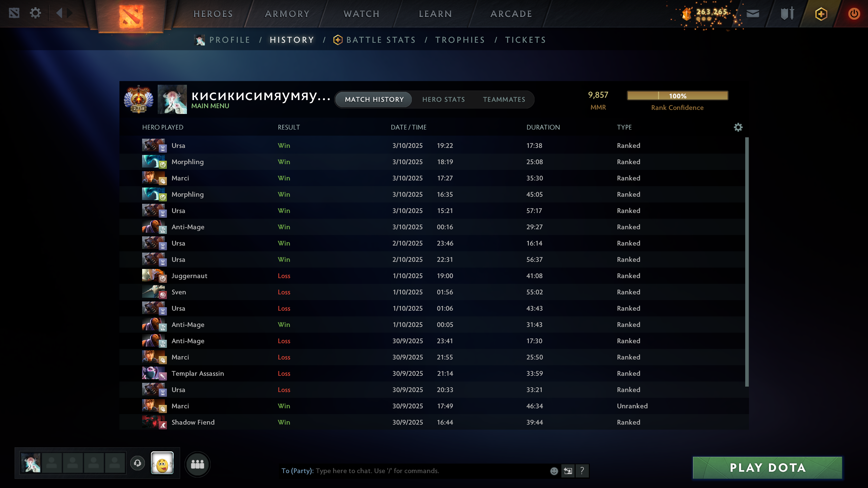
Task: Click the TYPE column header
Action: point(624,127)
